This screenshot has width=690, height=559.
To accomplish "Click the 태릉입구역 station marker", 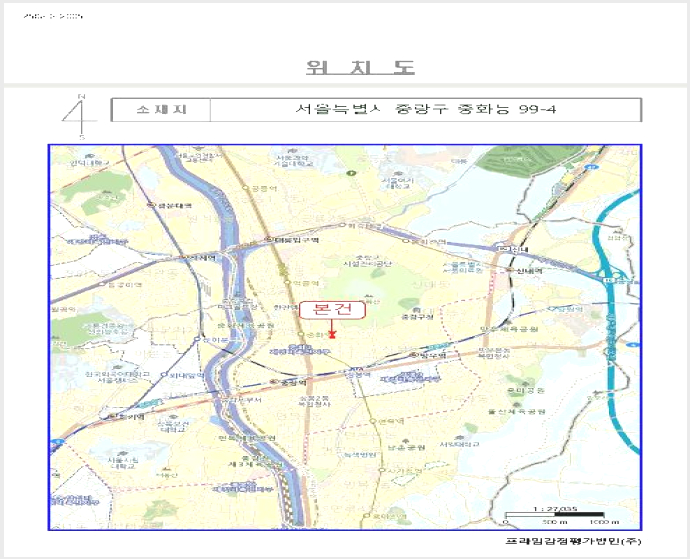I will pos(269,239).
